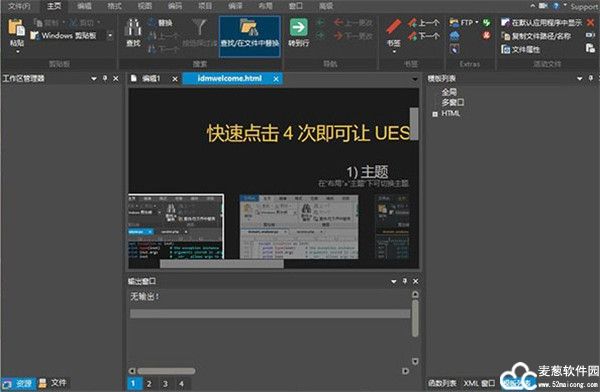Viewport: 600px width, 392px height.
Task: Click the light theme thumbnail in welcome page
Action: [299, 227]
